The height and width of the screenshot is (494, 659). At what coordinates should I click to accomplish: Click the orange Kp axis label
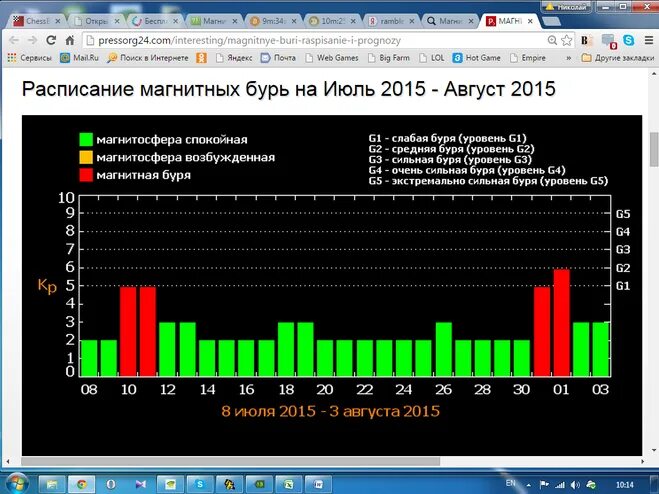[47, 286]
